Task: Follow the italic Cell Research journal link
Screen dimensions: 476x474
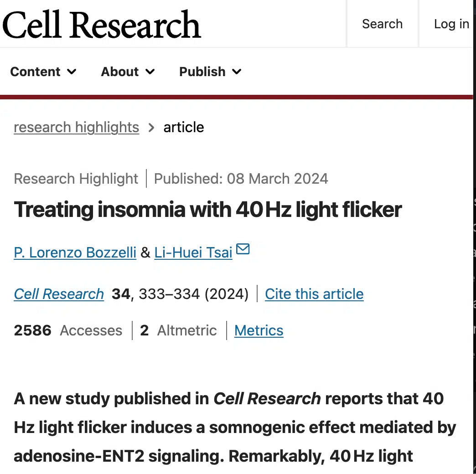Action: click(59, 294)
